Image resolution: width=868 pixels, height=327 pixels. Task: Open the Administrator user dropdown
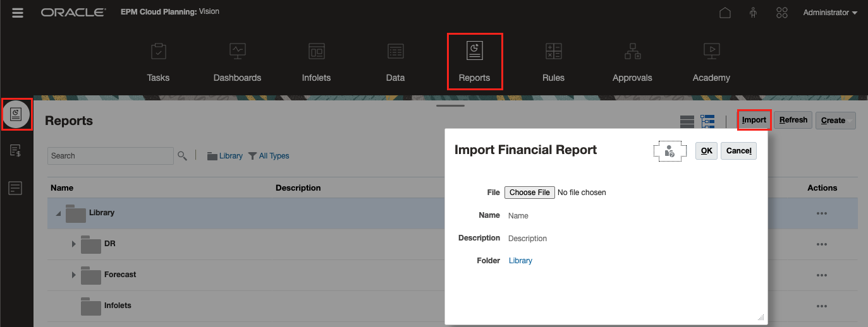(x=830, y=13)
